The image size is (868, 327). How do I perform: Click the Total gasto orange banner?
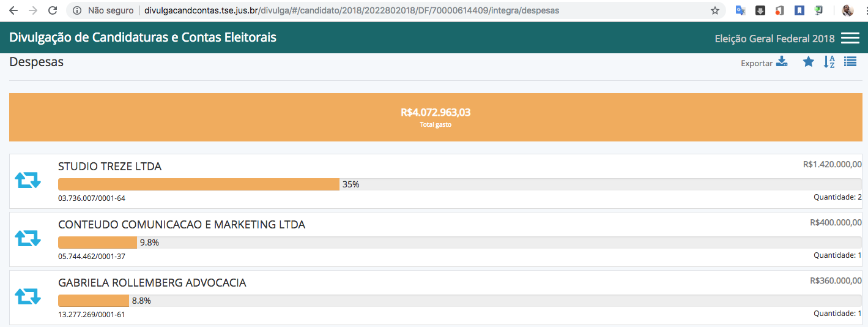coord(436,117)
